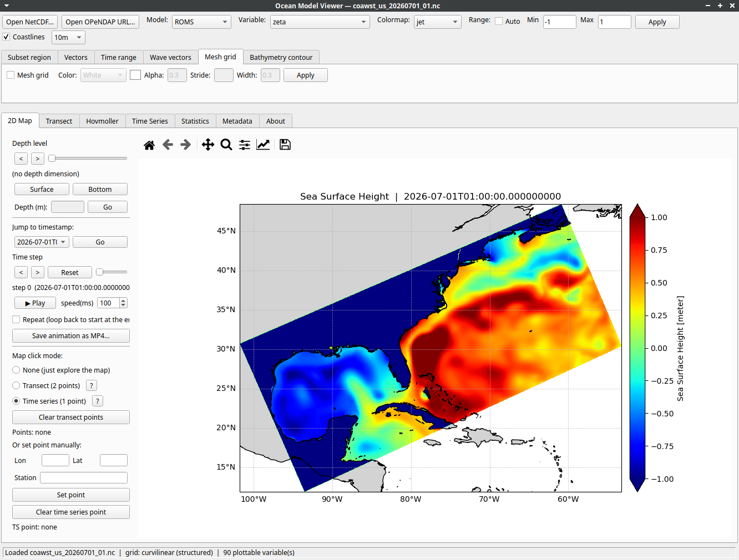The width and height of the screenshot is (739, 560).
Task: Go back to previous view arrow
Action: [168, 145]
